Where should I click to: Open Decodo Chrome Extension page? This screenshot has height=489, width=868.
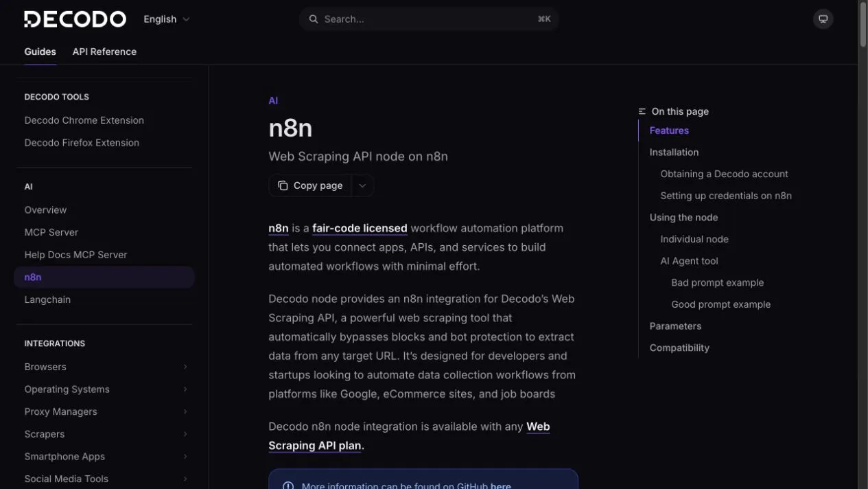point(84,120)
